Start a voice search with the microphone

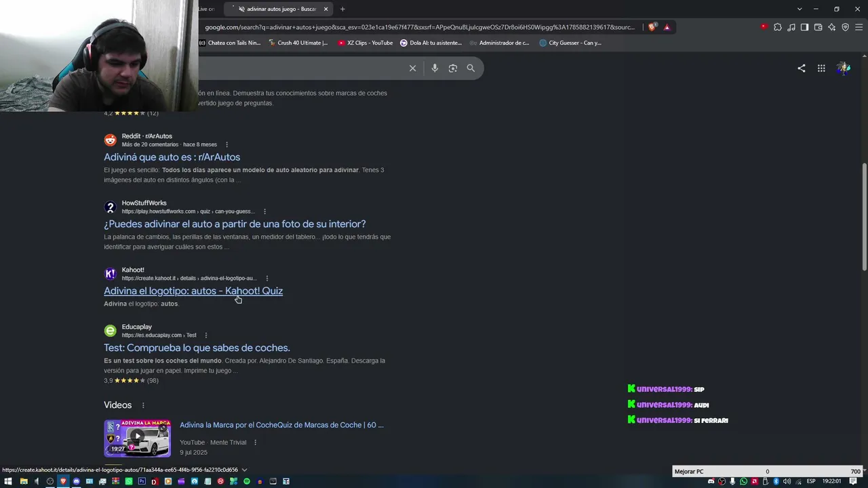(x=435, y=68)
